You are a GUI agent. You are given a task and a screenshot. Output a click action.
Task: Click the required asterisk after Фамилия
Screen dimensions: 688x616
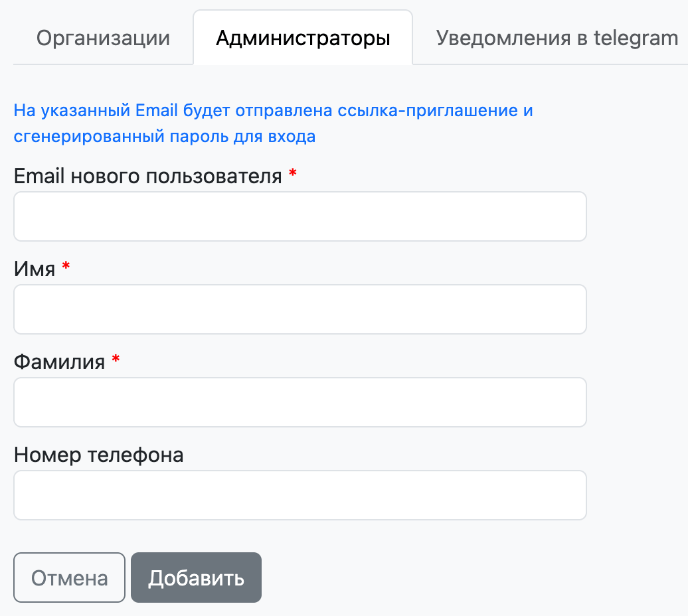pos(116,360)
